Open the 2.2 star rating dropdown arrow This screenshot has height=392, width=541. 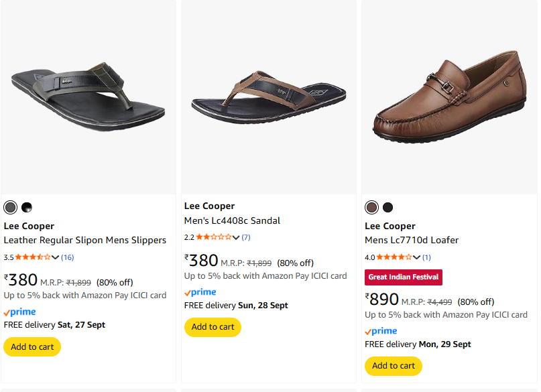click(x=236, y=237)
